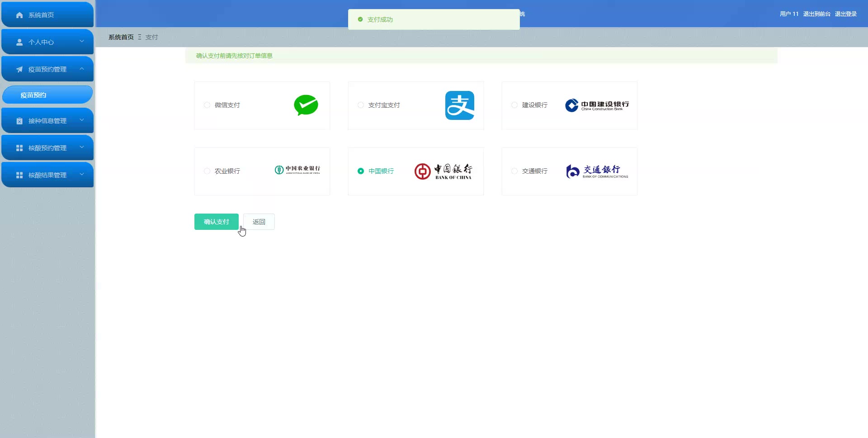This screenshot has width=868, height=438.
Task: Go to 系统首页 via breadcrumb
Action: [x=121, y=37]
